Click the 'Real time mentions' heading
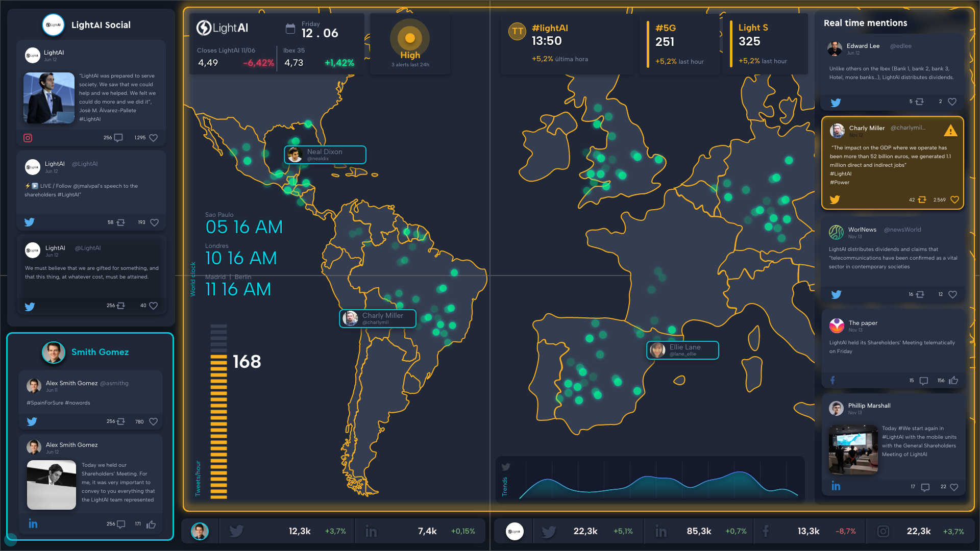 click(x=865, y=23)
